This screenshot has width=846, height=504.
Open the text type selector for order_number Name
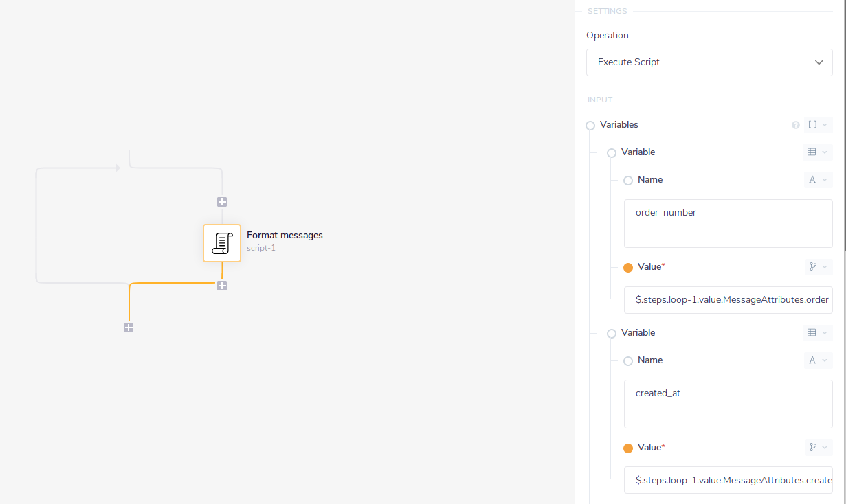point(817,180)
